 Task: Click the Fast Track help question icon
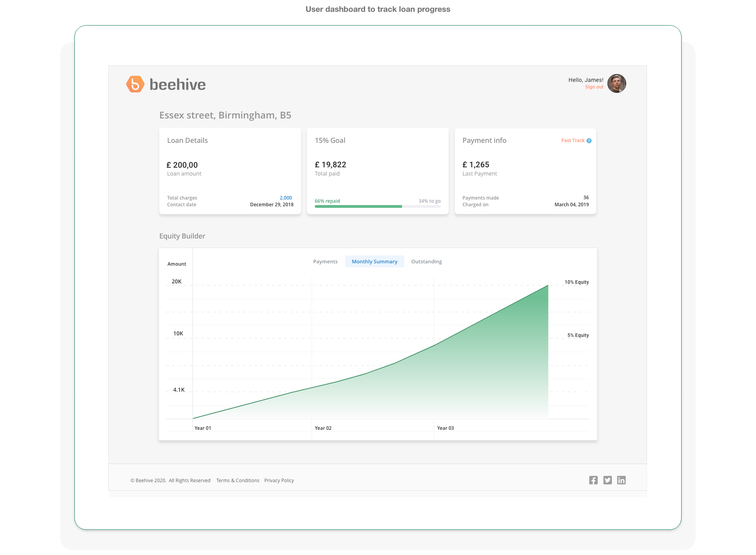click(589, 141)
